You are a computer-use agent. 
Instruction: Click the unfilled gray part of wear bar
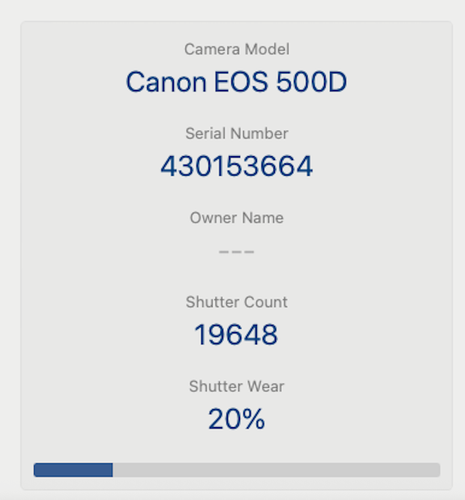tap(277, 470)
